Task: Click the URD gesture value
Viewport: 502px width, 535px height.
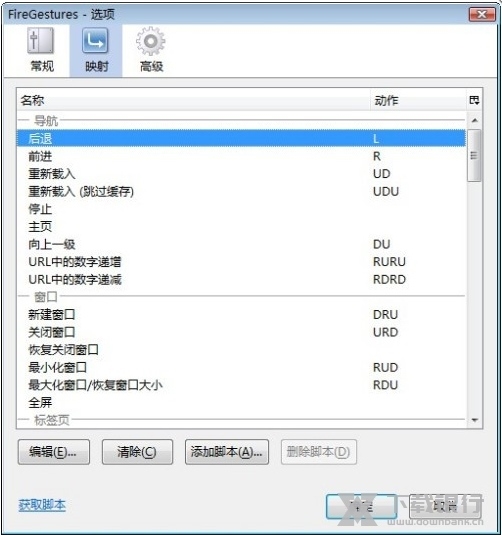Action: tap(386, 332)
